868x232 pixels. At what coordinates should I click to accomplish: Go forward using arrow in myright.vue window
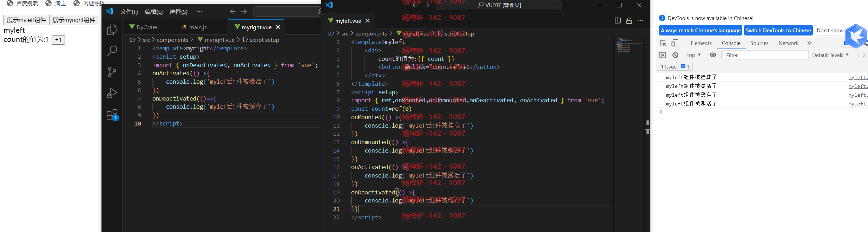point(244,12)
